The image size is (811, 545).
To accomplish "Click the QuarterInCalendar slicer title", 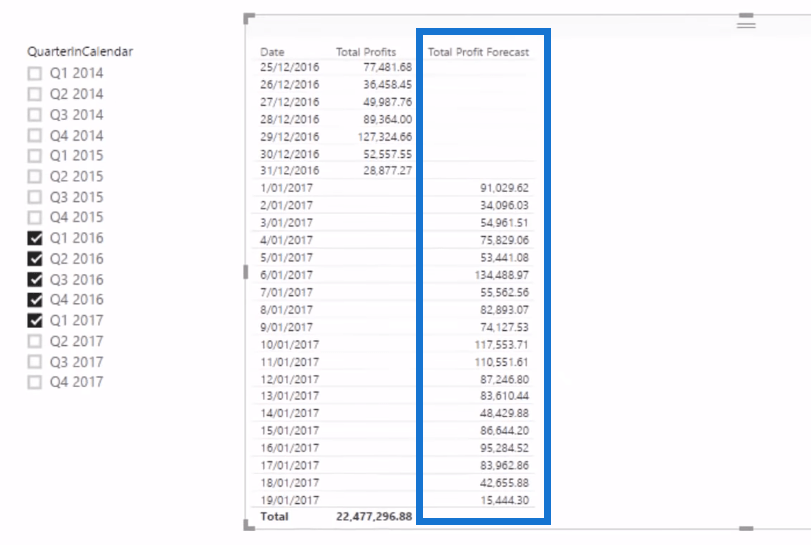I will pyautogui.click(x=80, y=51).
